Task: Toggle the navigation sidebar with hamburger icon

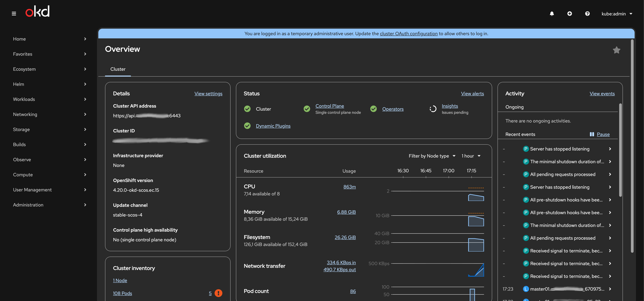Action: point(14,13)
